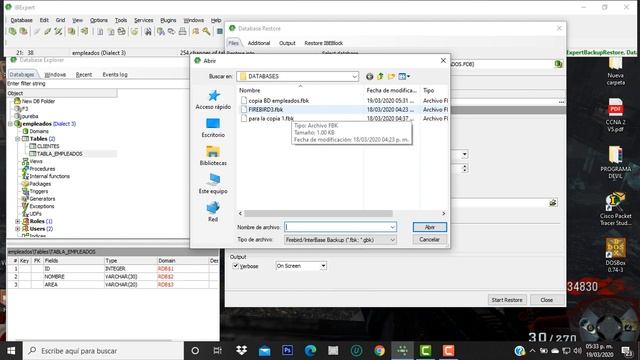Select Cisco Packet Tracer desktop icon

coord(616,209)
